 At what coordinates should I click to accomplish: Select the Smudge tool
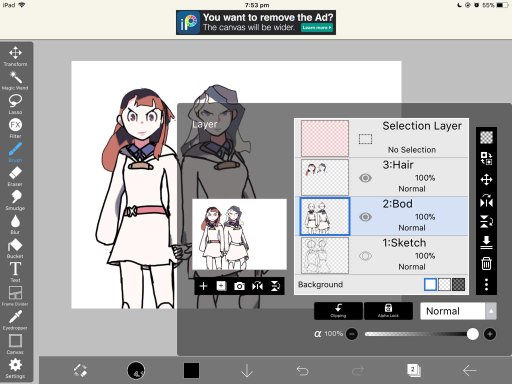(x=15, y=200)
